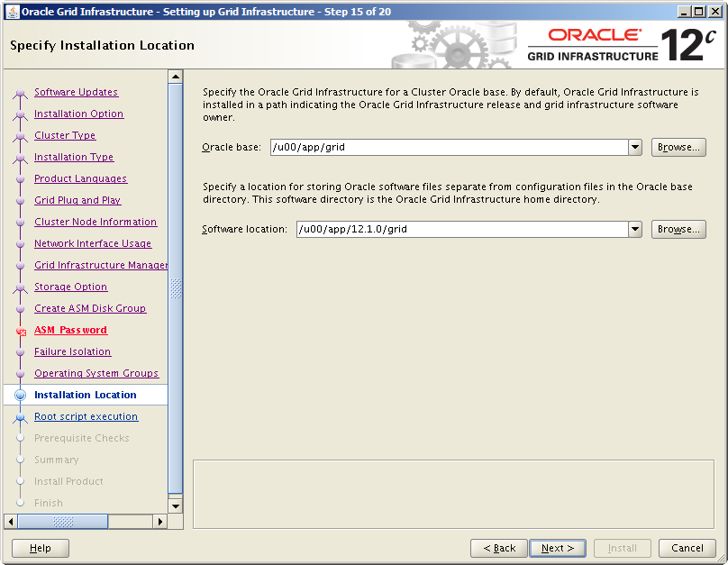Screen dimensions: 728x565
Task: Browse for the Oracle base directory
Action: click(x=678, y=147)
